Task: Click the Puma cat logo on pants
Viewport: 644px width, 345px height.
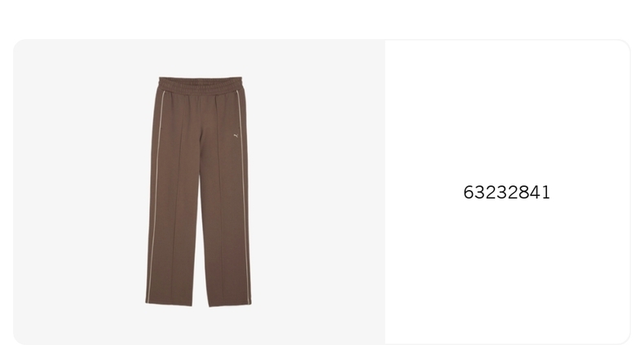Action: (236, 135)
